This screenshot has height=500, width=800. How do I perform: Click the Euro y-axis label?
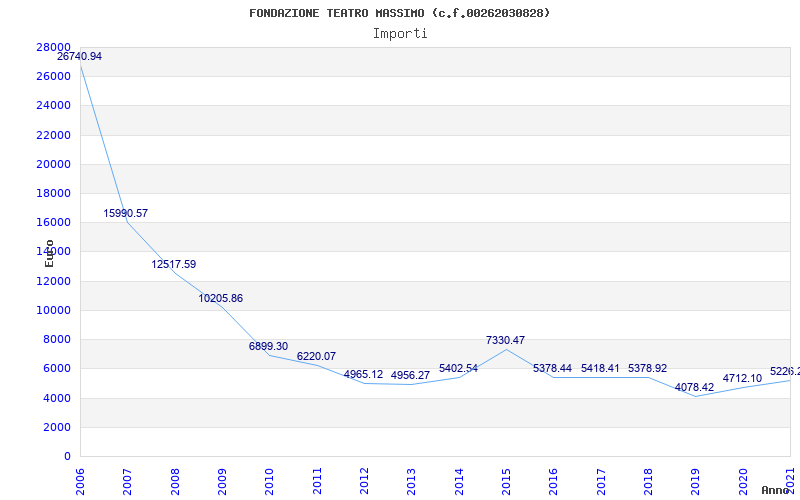[x=49, y=254]
